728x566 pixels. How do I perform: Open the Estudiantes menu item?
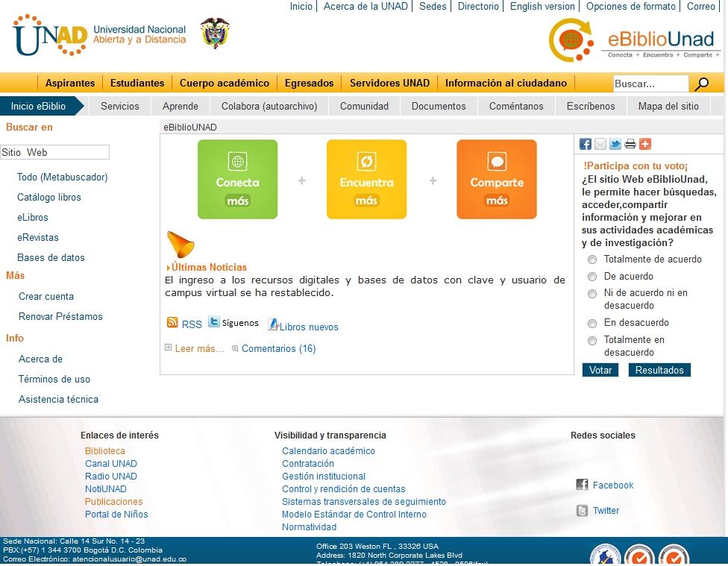pyautogui.click(x=137, y=83)
